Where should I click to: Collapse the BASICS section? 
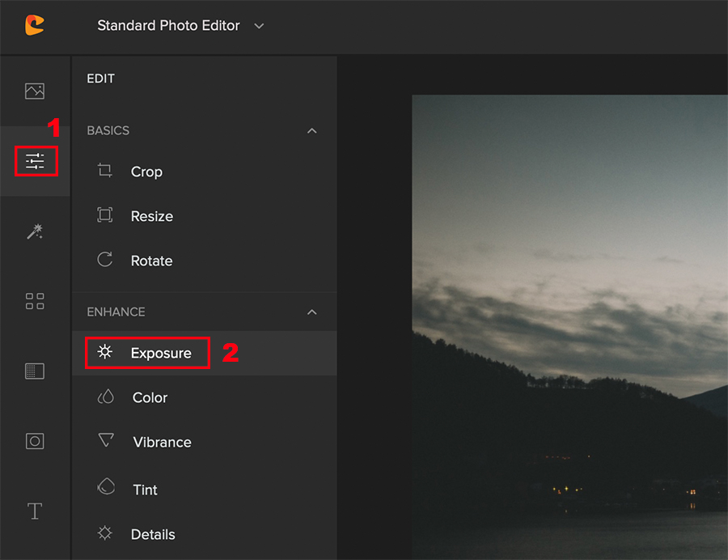[312, 130]
